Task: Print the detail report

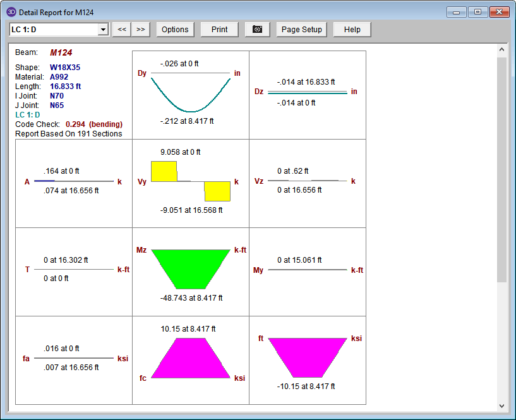Action: 219,30
